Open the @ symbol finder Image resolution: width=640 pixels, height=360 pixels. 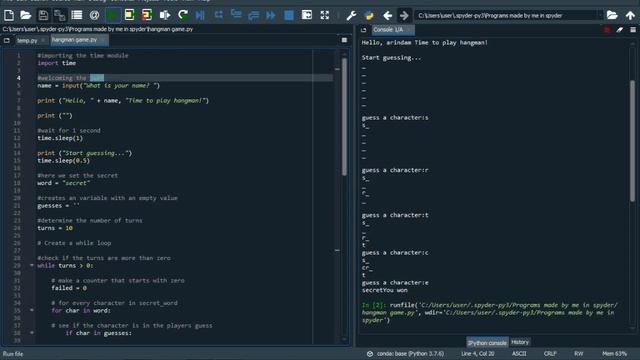tap(94, 16)
